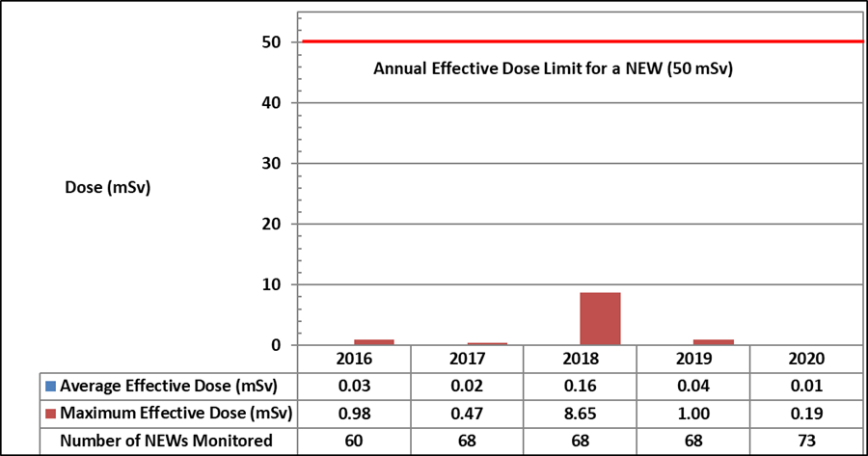This screenshot has width=868, height=456.
Task: Select the 2019 maximum dose bar
Action: click(714, 341)
